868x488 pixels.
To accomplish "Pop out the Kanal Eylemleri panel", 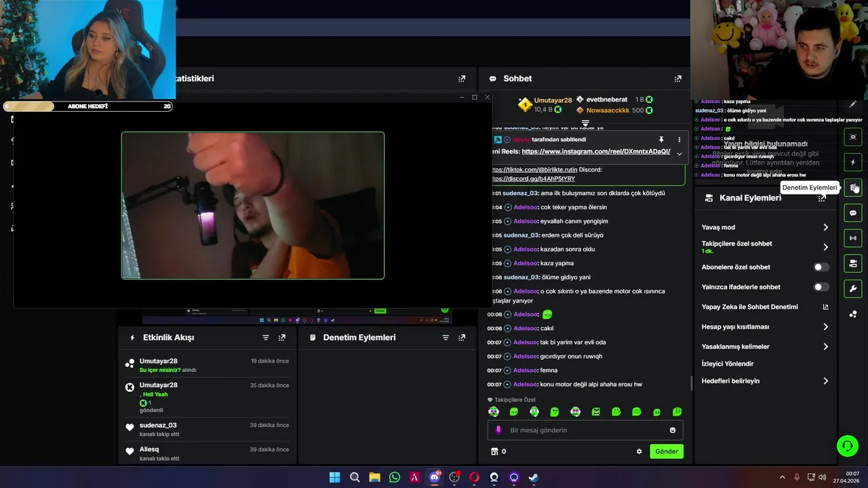I will (x=822, y=198).
